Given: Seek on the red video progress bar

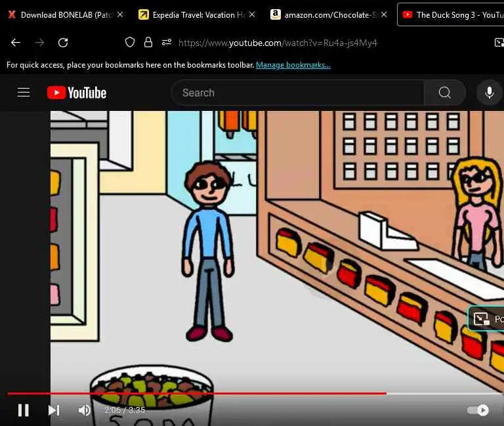Looking at the screenshot, I should coord(197,393).
